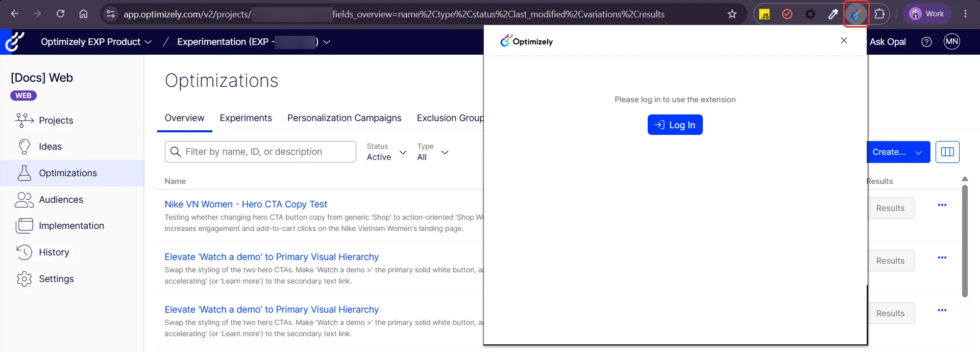The width and height of the screenshot is (980, 352).
Task: Expand Experimentation project dropdown
Action: tap(254, 42)
